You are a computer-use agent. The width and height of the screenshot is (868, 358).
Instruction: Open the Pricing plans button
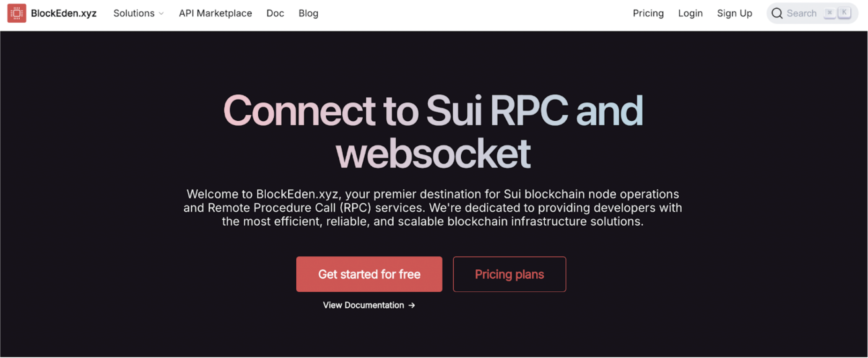pos(509,274)
